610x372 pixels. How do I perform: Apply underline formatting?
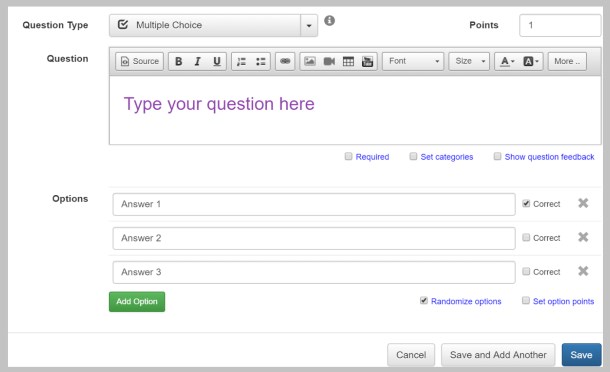217,61
